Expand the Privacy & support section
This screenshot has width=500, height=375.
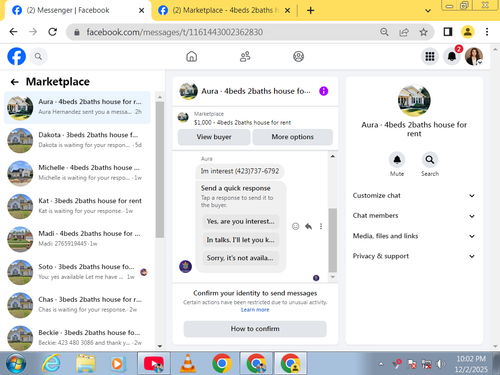click(x=413, y=256)
